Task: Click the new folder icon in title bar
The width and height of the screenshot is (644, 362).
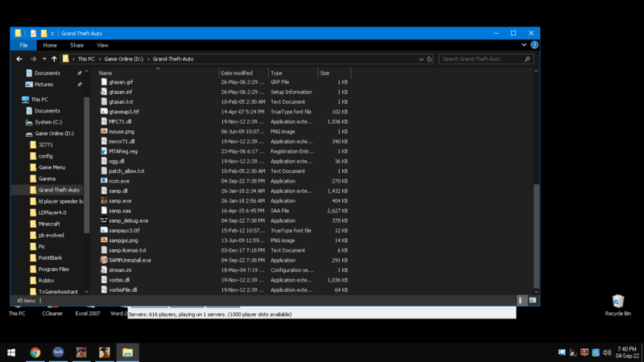Action: pyautogui.click(x=43, y=34)
